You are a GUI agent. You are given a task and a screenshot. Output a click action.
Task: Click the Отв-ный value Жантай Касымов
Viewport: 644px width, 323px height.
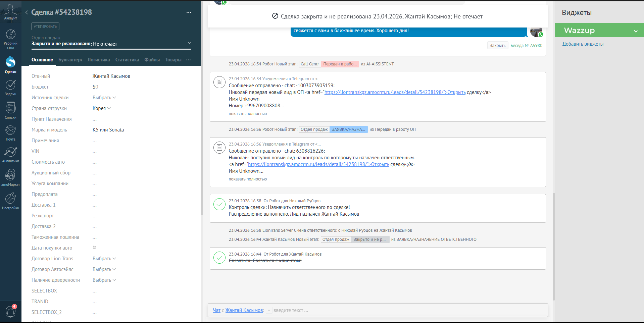pos(111,76)
